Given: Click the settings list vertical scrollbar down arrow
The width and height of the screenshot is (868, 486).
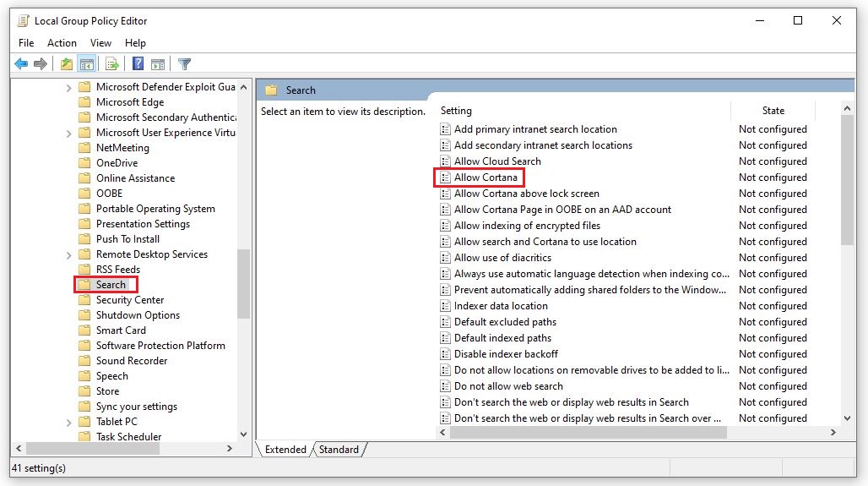Looking at the screenshot, I should [x=848, y=418].
